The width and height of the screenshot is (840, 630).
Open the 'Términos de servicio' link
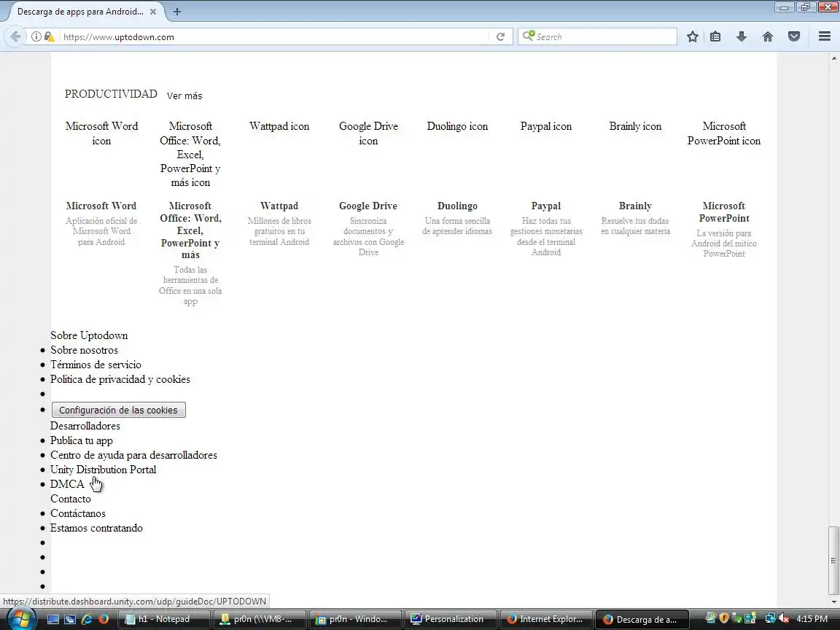pyautogui.click(x=96, y=365)
